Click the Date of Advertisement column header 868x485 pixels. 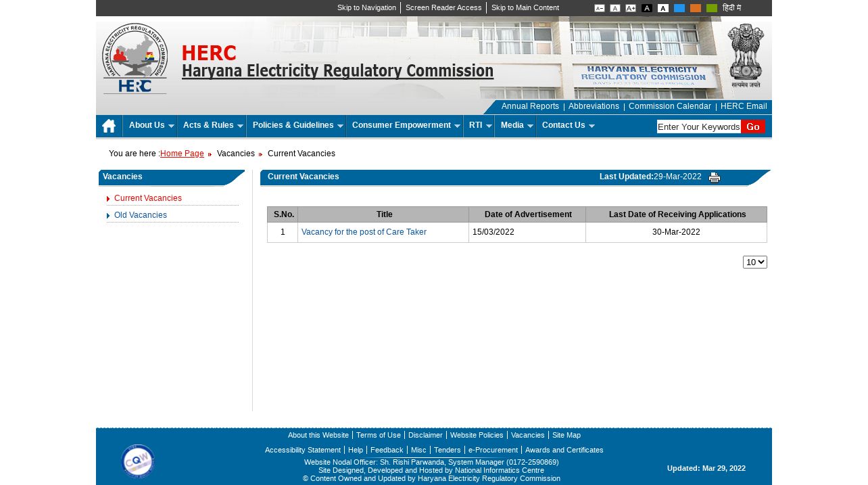pyautogui.click(x=528, y=214)
